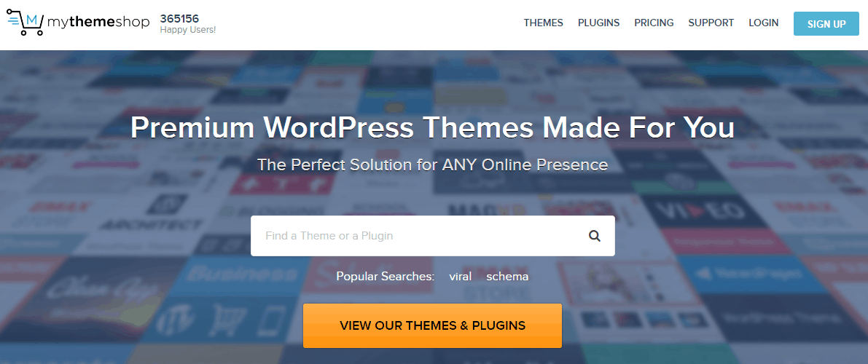Viewport: 868px width, 364px height.
Task: Select the popular search term schema
Action: coord(507,277)
